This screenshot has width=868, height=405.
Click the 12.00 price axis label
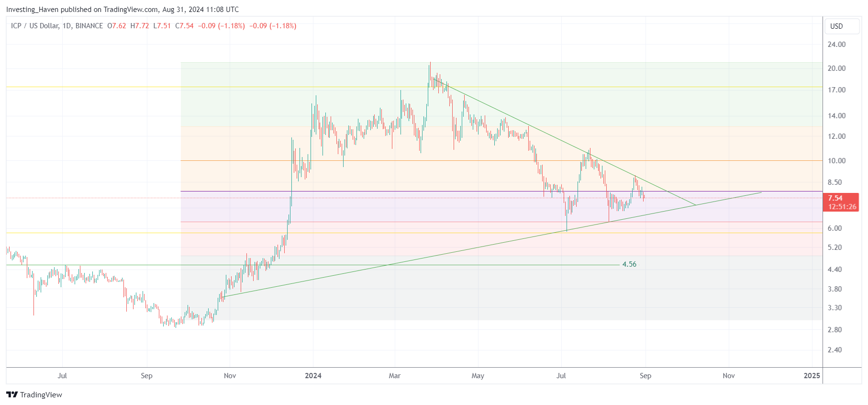coord(836,136)
